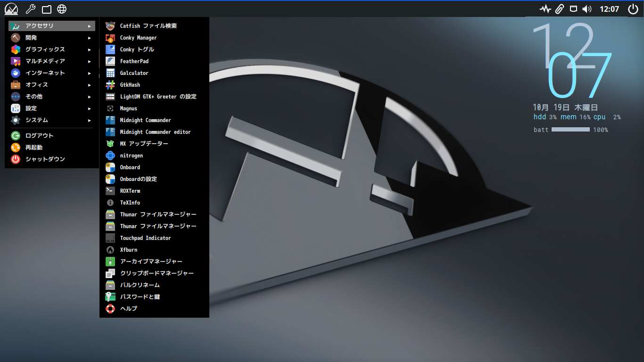
Task: Open the network connection tray icon
Action: tap(573, 9)
